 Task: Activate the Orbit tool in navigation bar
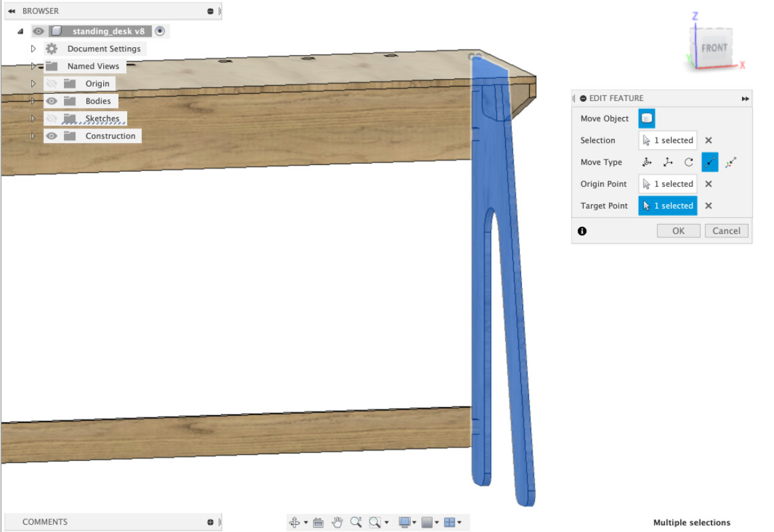click(x=295, y=522)
